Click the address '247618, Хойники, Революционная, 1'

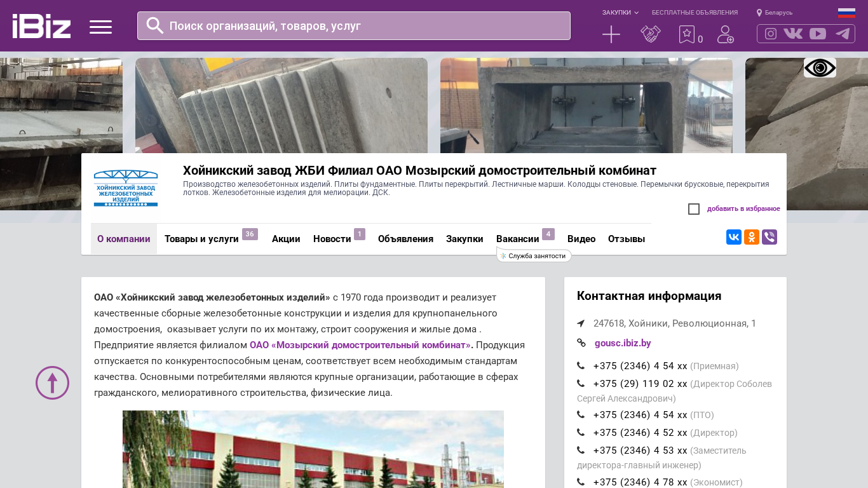(x=675, y=323)
